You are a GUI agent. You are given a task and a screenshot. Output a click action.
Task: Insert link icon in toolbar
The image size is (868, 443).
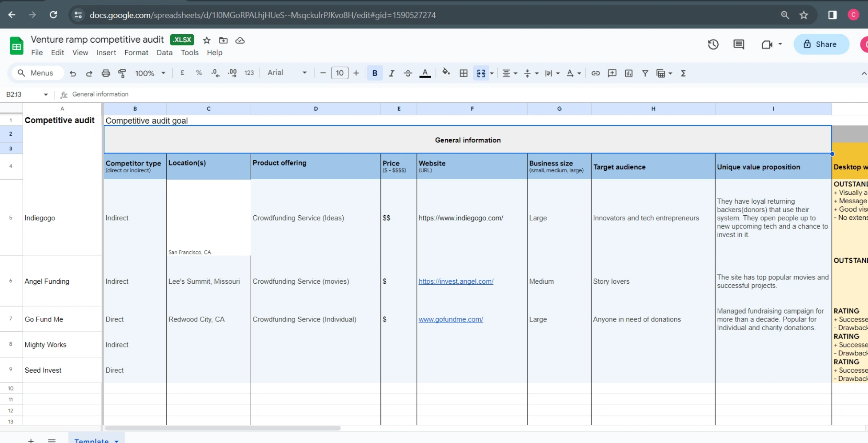tap(596, 73)
